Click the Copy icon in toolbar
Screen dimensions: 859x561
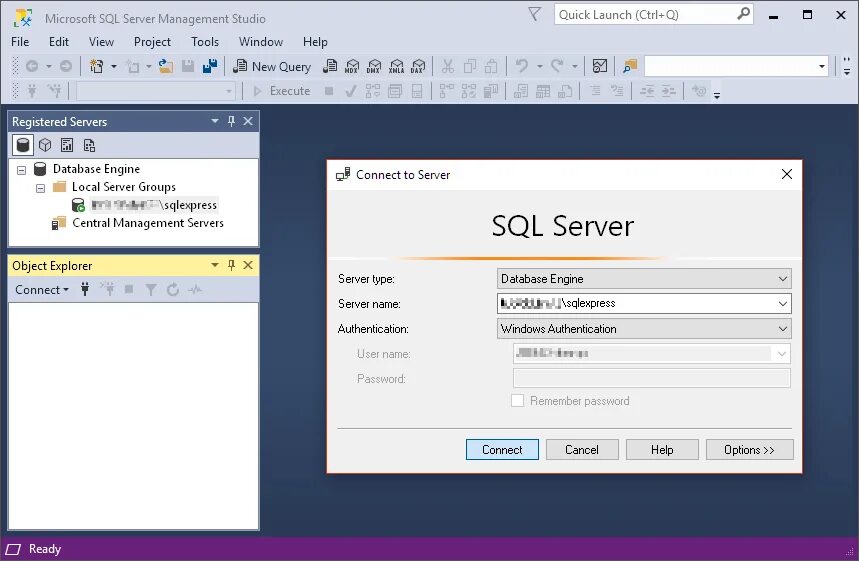469,66
